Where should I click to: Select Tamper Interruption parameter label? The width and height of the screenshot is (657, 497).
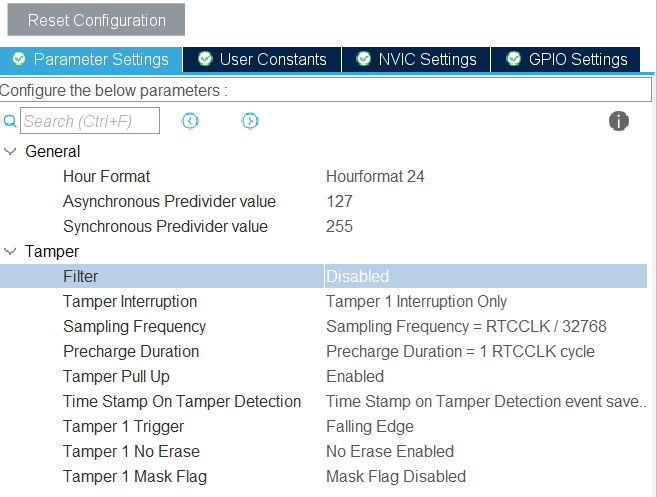click(130, 301)
